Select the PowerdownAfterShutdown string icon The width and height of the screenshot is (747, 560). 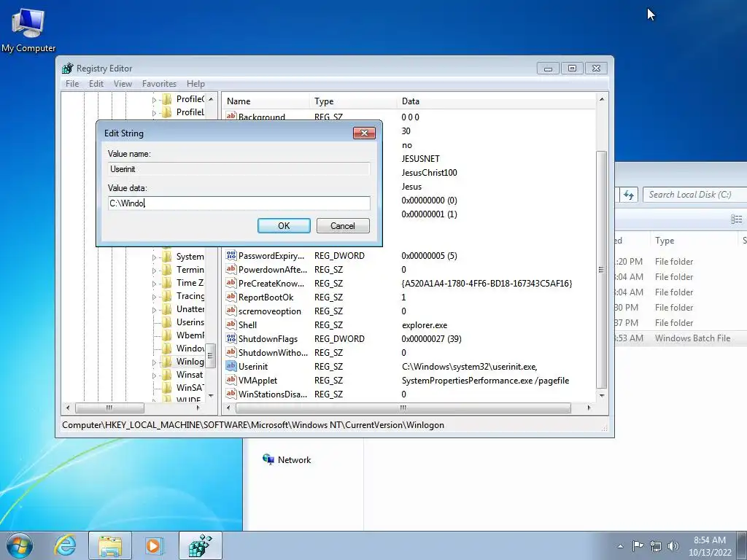point(231,269)
